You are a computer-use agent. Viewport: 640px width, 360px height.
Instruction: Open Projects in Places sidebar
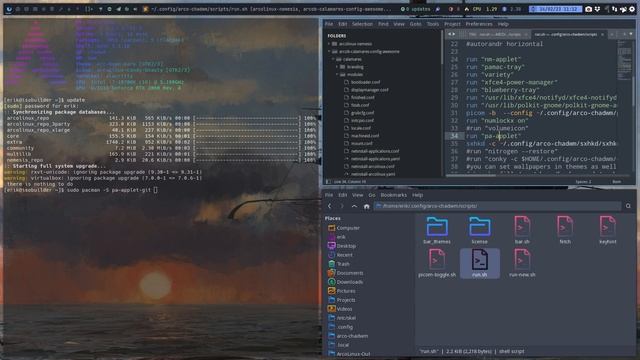click(x=342, y=300)
